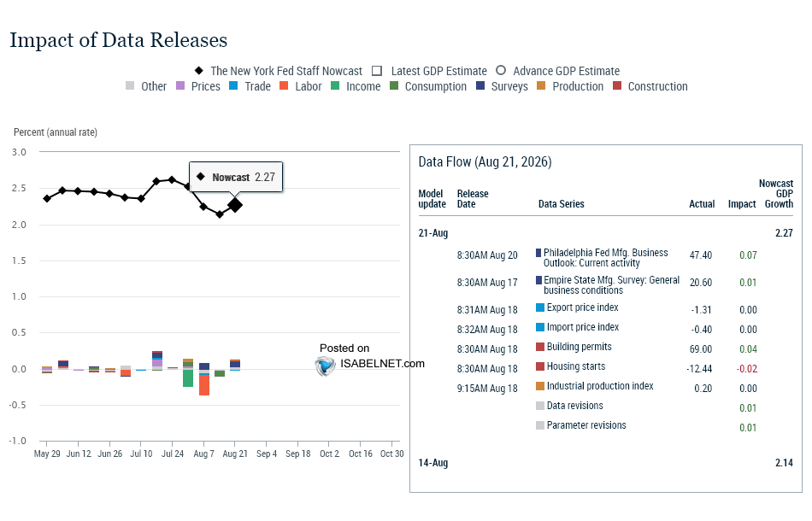This screenshot has width=812, height=521.
Task: Click the Aug 21 Surveys impact bar
Action: 235,364
